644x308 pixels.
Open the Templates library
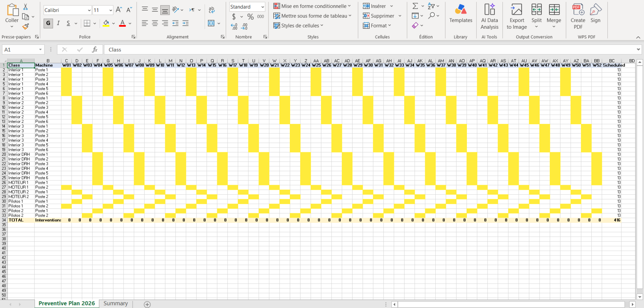(x=461, y=14)
